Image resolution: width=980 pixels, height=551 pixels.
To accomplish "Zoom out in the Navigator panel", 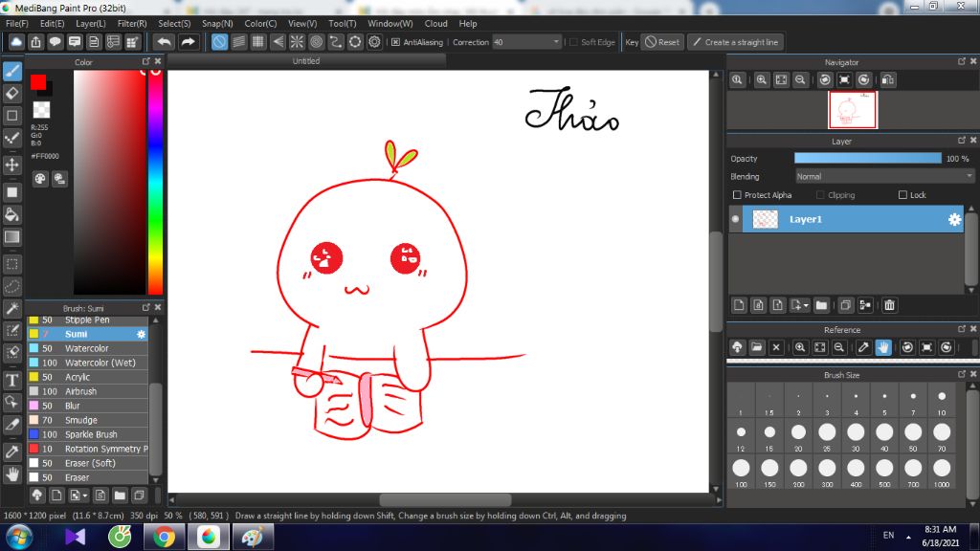I will pyautogui.click(x=800, y=80).
